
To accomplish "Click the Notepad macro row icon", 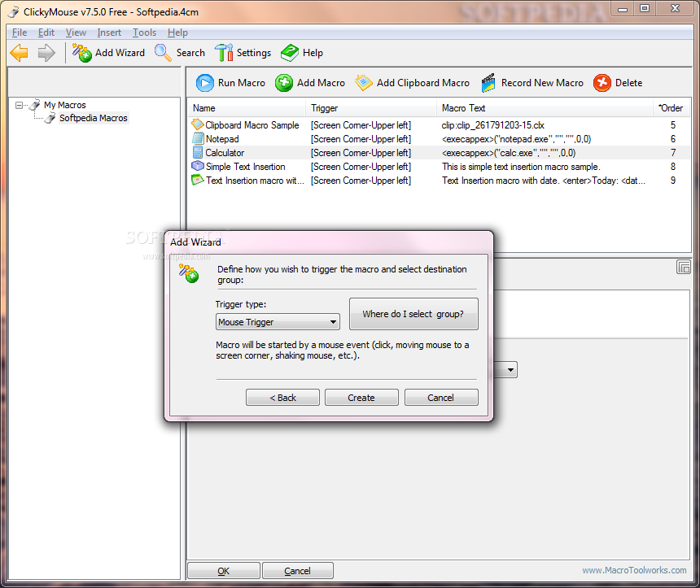I will [197, 138].
